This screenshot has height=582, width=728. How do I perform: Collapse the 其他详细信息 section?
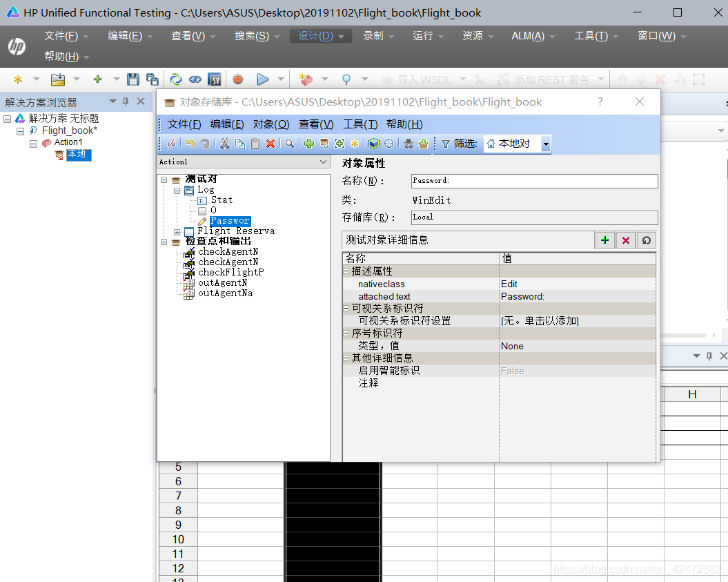pos(346,358)
